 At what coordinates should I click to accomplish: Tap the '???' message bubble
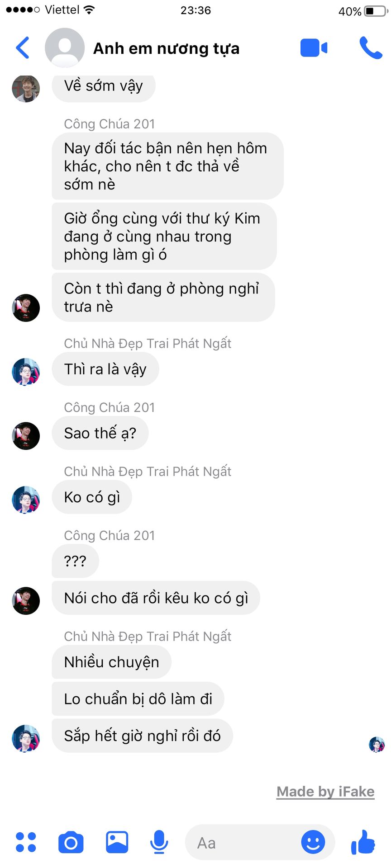[x=75, y=561]
